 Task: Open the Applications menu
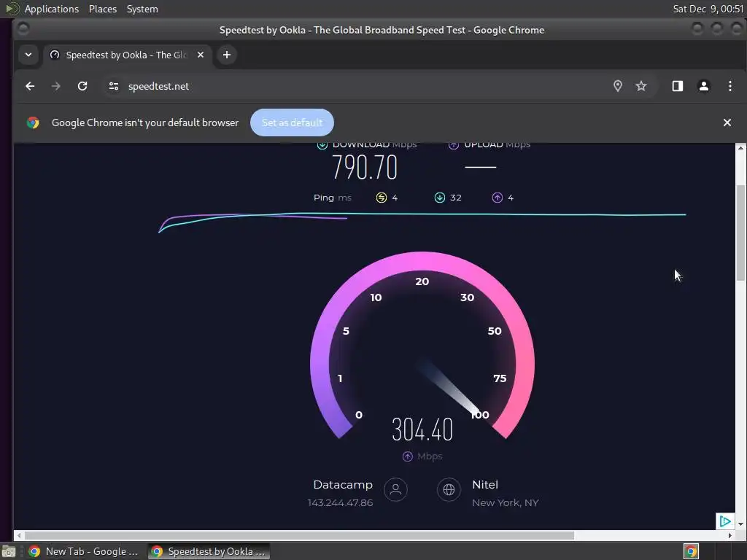(x=52, y=9)
